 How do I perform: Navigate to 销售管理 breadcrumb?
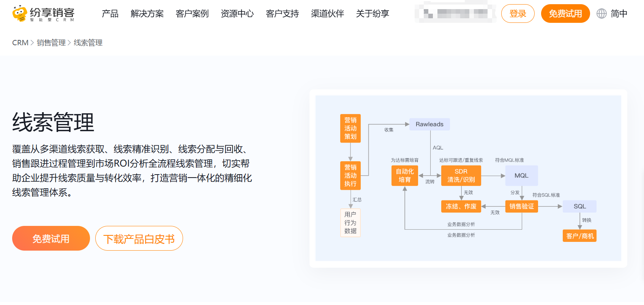tap(51, 43)
